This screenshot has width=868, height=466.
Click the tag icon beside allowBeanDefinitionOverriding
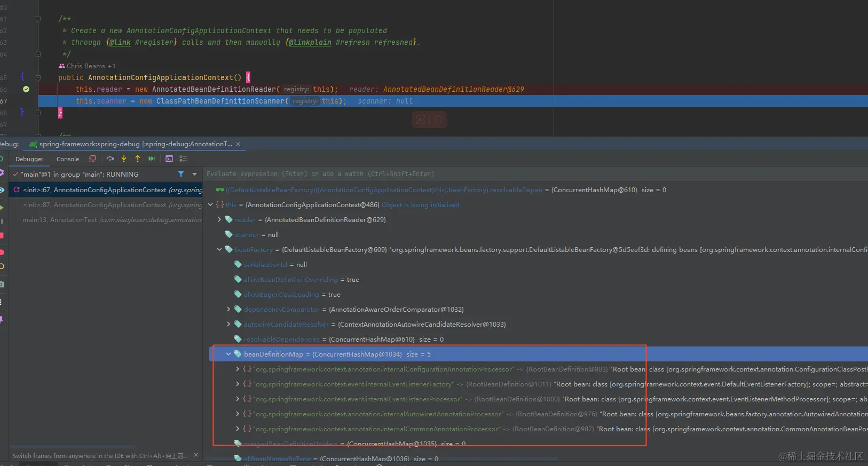click(x=238, y=279)
